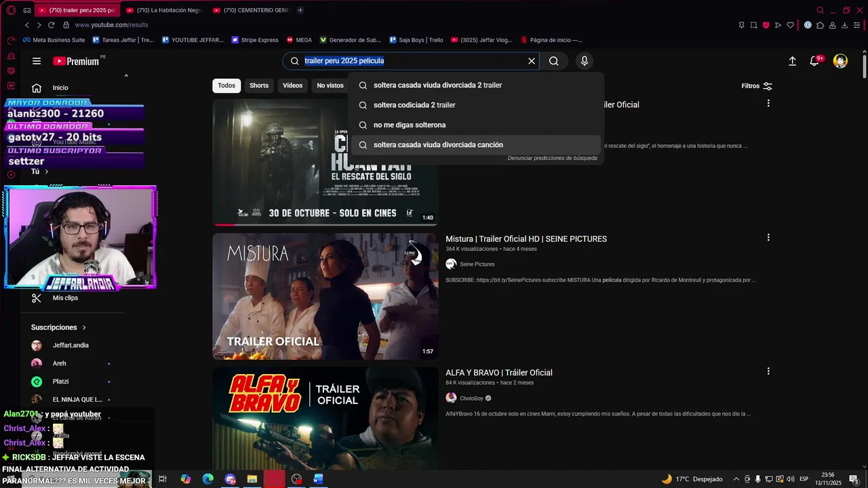The image size is (868, 488).
Task: Show hidden system tray icons
Action: pyautogui.click(x=736, y=479)
